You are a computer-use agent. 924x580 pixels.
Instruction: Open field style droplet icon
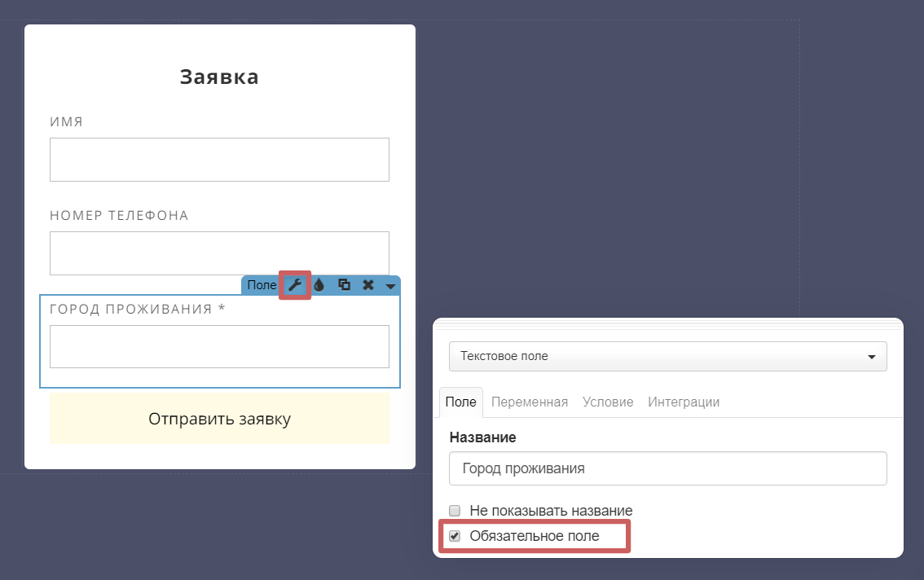coord(319,285)
